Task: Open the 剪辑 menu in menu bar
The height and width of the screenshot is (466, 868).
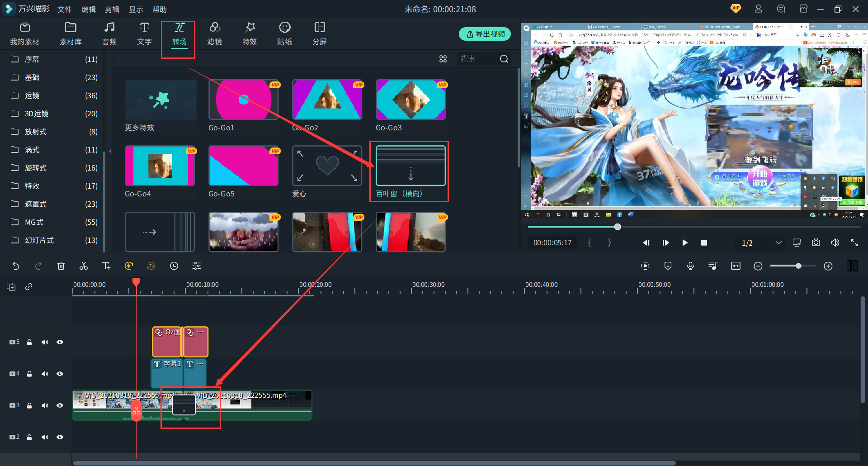Action: click(112, 10)
